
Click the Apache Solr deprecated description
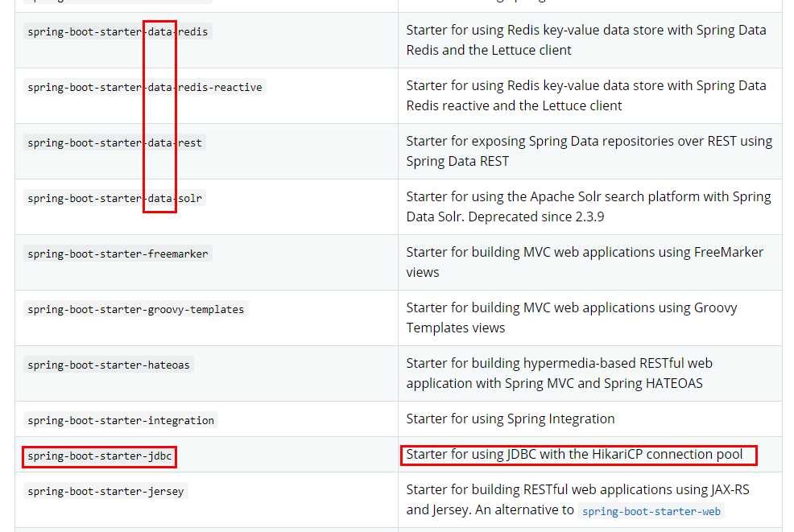pyautogui.click(x=589, y=207)
